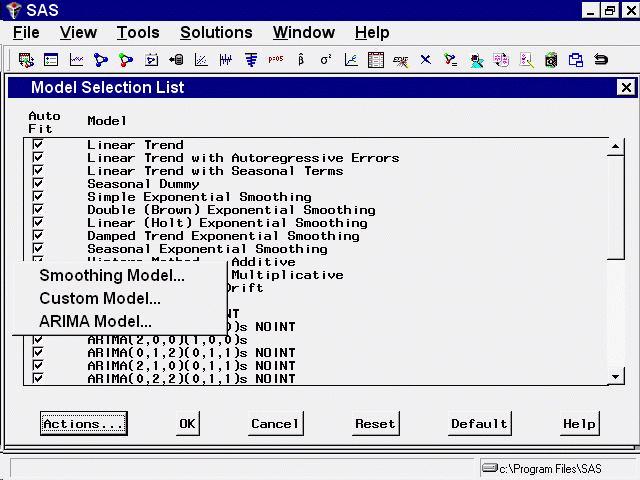The width and height of the screenshot is (640, 480).
Task: Toggle checkbox for ARIMA(2,0,0)(1,0,0)s
Action: coord(38,340)
